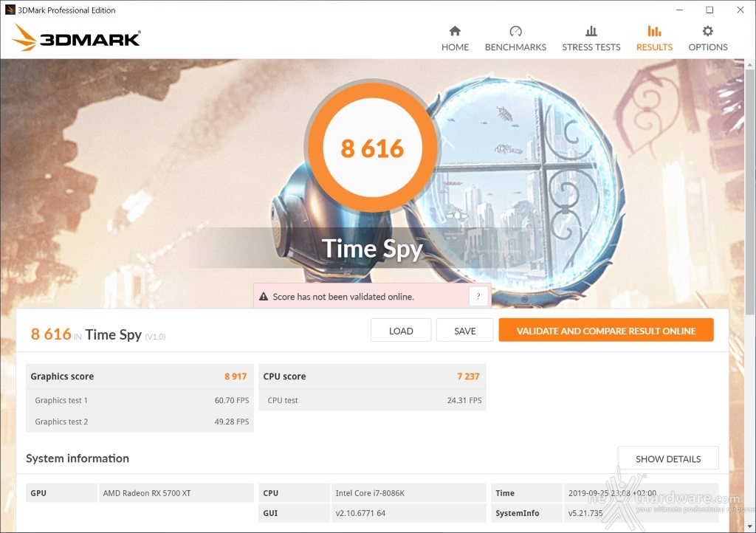Click the 7 237 CPU score value
The height and width of the screenshot is (533, 756).
click(x=468, y=376)
